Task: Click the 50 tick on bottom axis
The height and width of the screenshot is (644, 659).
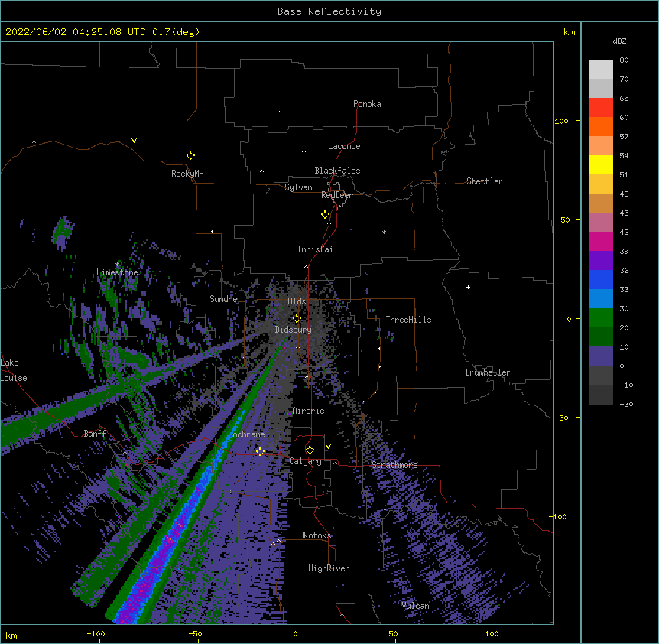Action: point(394,633)
